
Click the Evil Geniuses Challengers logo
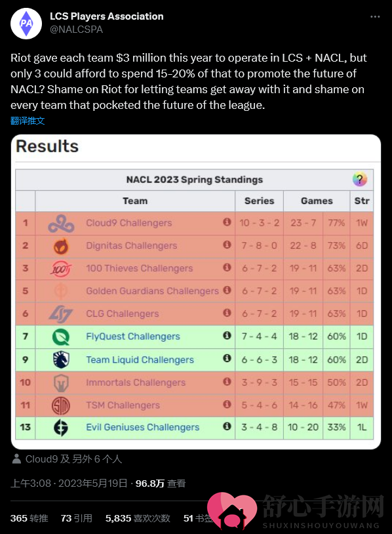[x=61, y=428]
